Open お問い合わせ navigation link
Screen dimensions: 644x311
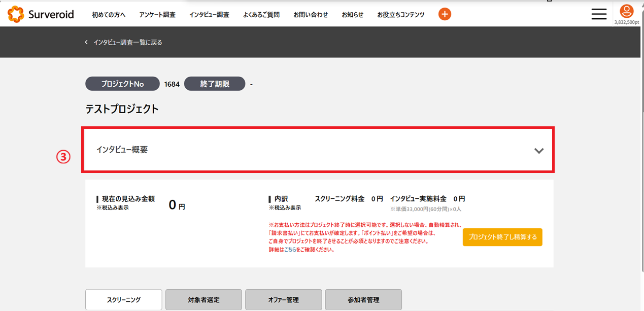[311, 15]
